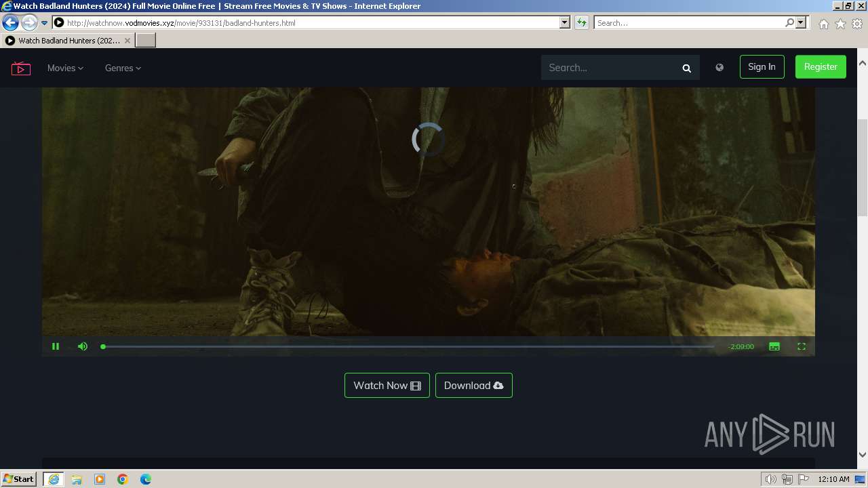Open the Windows Start menu
Viewport: 868px width, 488px height.
18,479
